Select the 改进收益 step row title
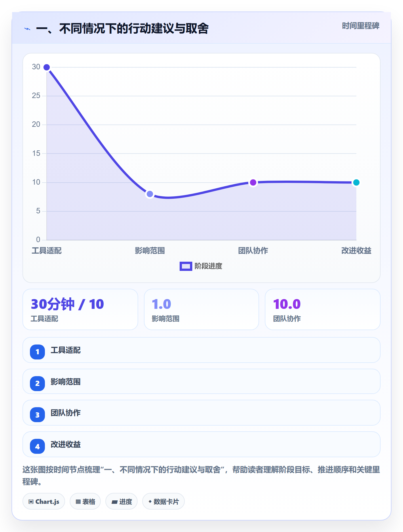 66,444
